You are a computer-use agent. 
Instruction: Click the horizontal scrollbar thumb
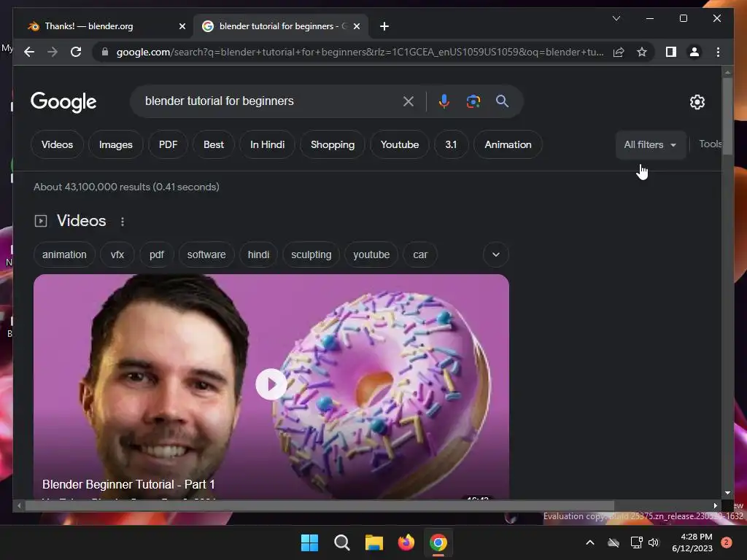[320, 506]
